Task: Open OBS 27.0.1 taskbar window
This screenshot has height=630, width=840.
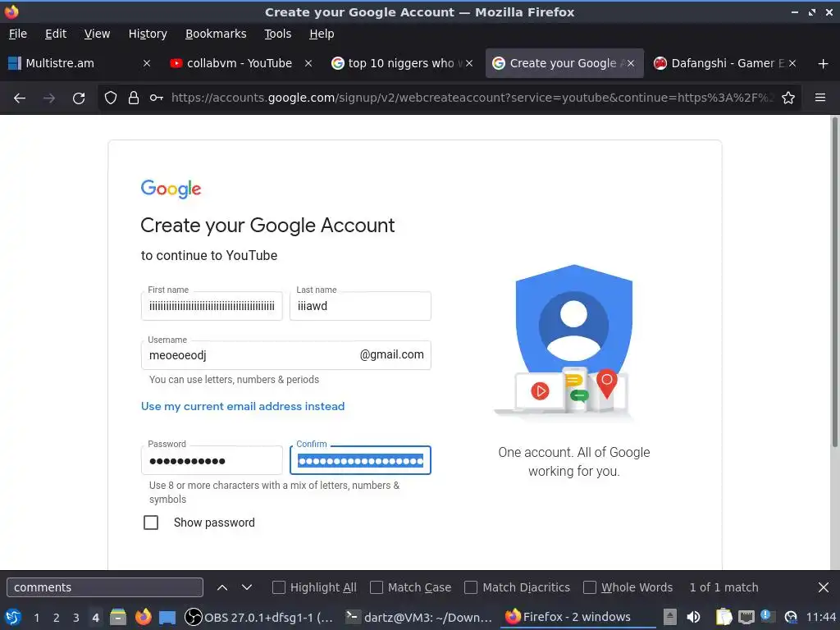Action: pyautogui.click(x=258, y=617)
